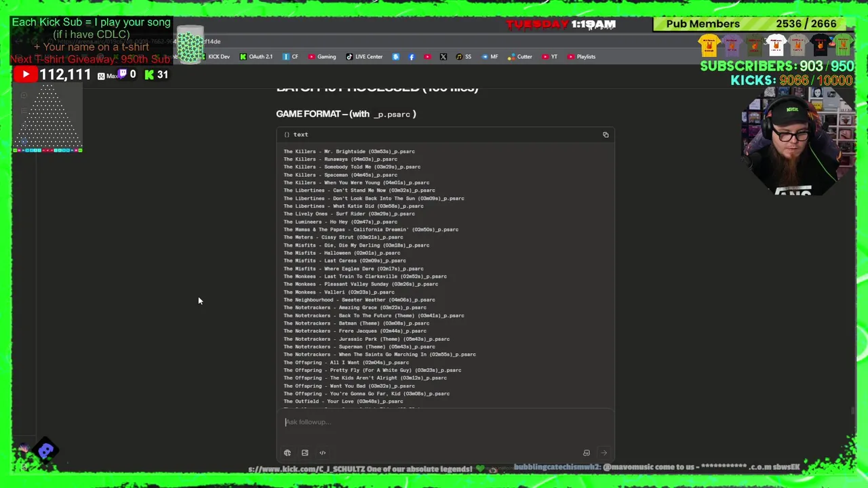Focus the Ask followup input field

click(445, 422)
